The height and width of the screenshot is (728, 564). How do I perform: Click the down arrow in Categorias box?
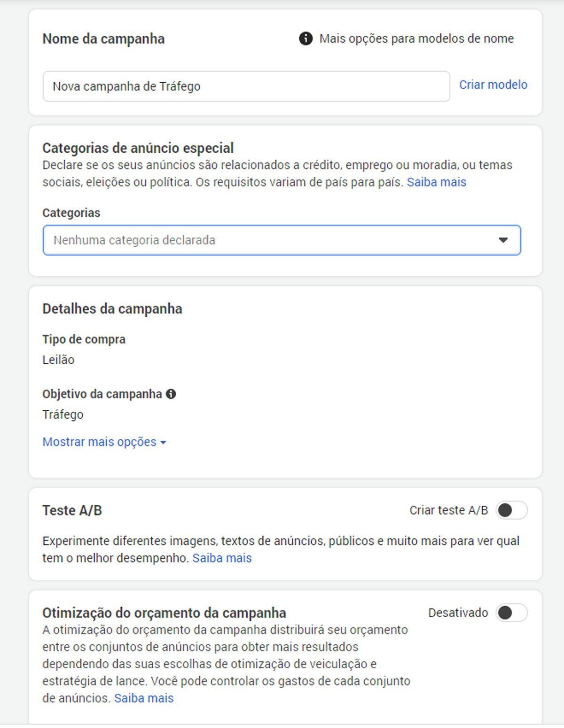click(503, 240)
